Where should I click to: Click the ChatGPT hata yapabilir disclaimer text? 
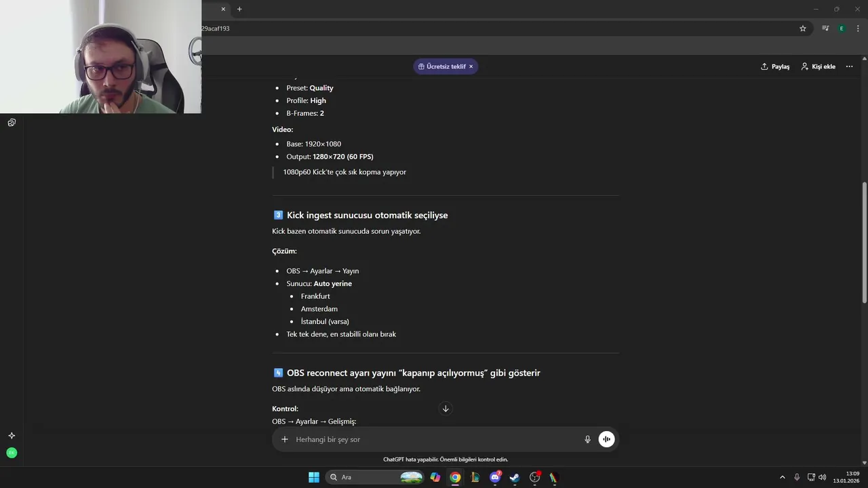pos(446,460)
